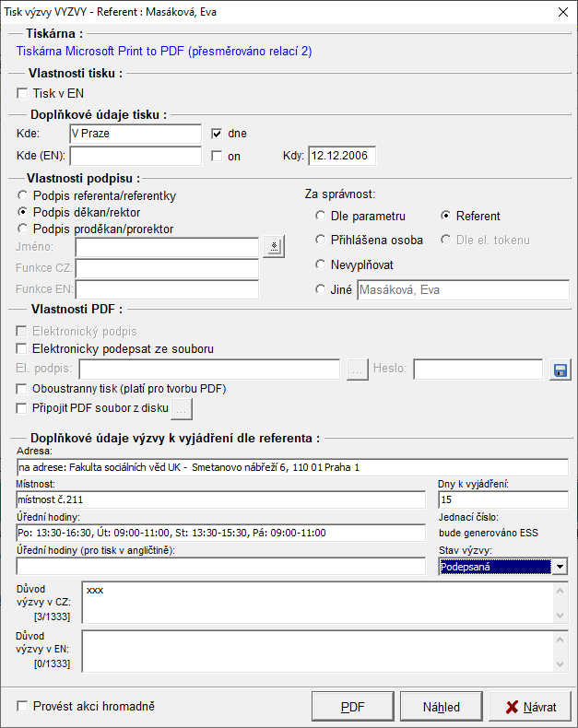Screen dimensions: 578x728
Task: Click the PDF button
Action: 353,707
